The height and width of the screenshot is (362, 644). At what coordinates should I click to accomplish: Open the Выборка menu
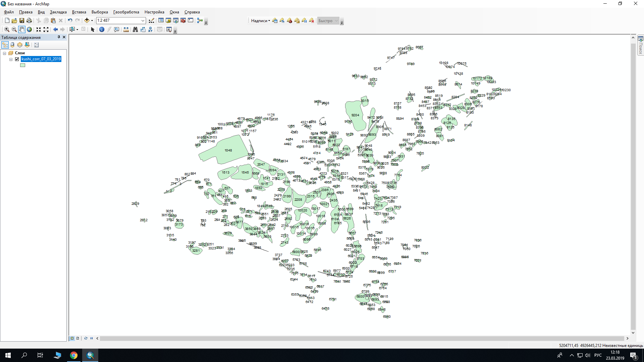(100, 12)
